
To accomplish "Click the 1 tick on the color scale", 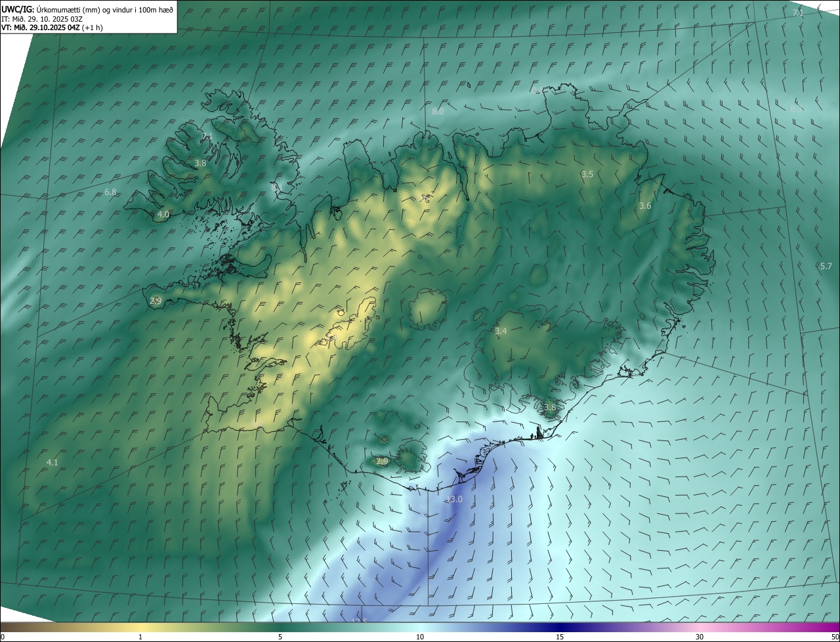I will pos(140,637).
